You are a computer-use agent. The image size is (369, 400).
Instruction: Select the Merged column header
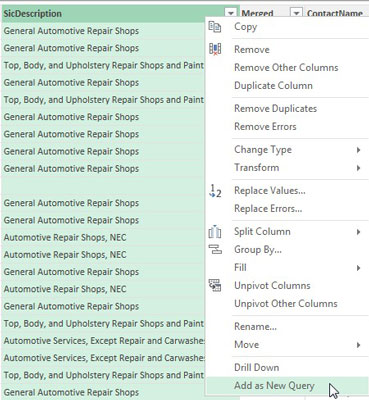[x=257, y=14]
